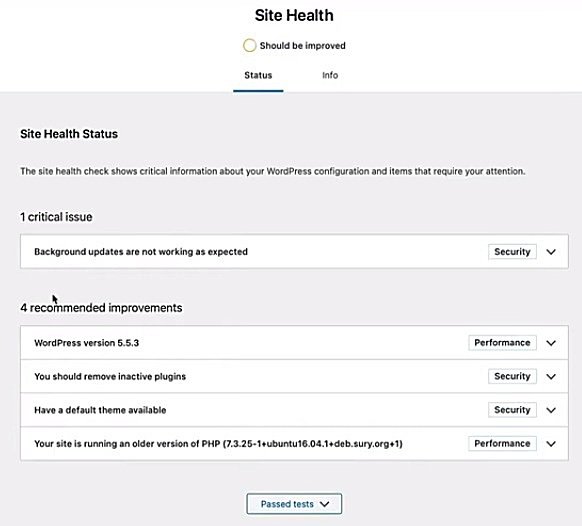Click Performance badge on WordPress version row
Image resolution: width=582 pixels, height=526 pixels.
coord(502,343)
